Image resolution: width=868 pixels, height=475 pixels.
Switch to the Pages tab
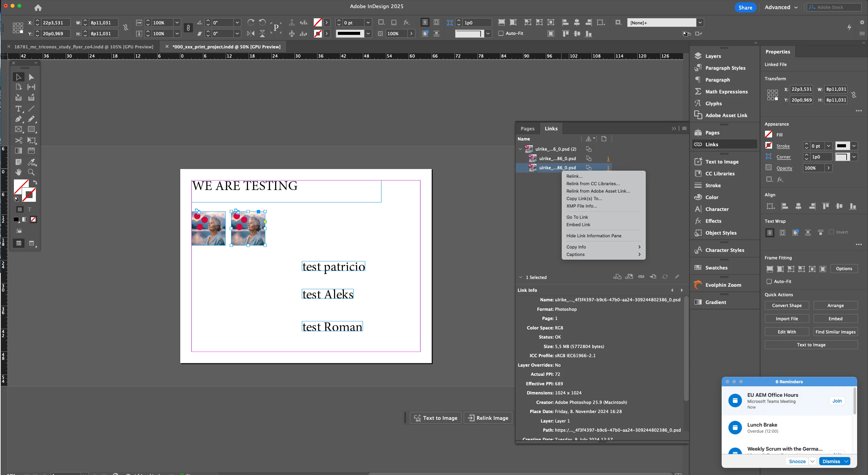[527, 129]
